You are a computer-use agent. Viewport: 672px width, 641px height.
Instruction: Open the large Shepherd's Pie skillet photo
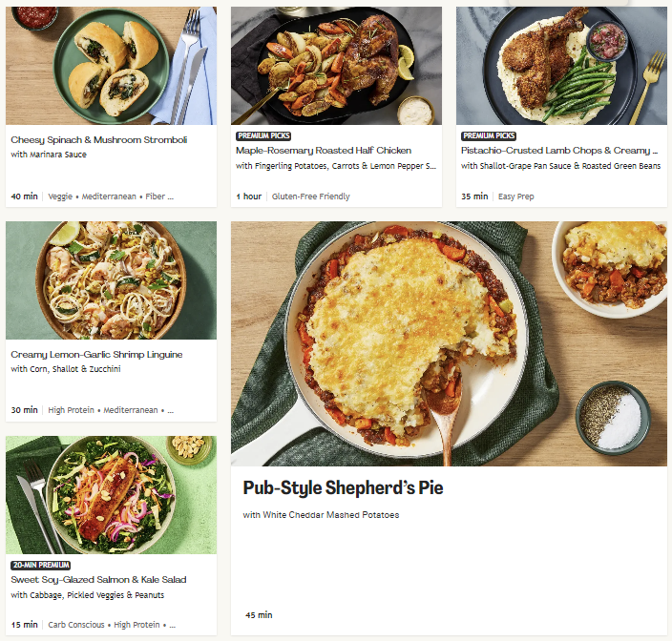(449, 344)
